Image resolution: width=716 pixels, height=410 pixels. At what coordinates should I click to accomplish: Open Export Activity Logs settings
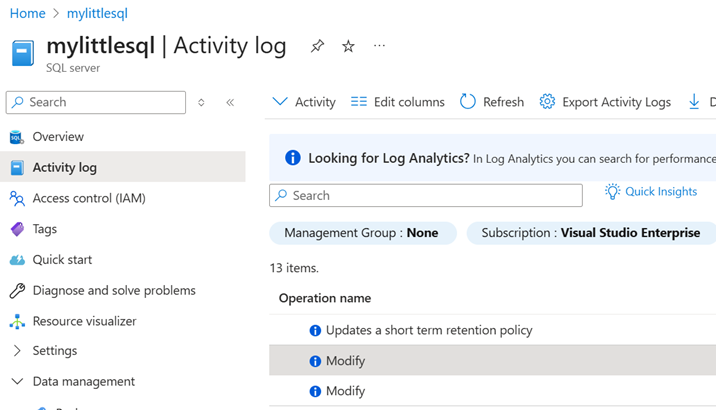605,102
